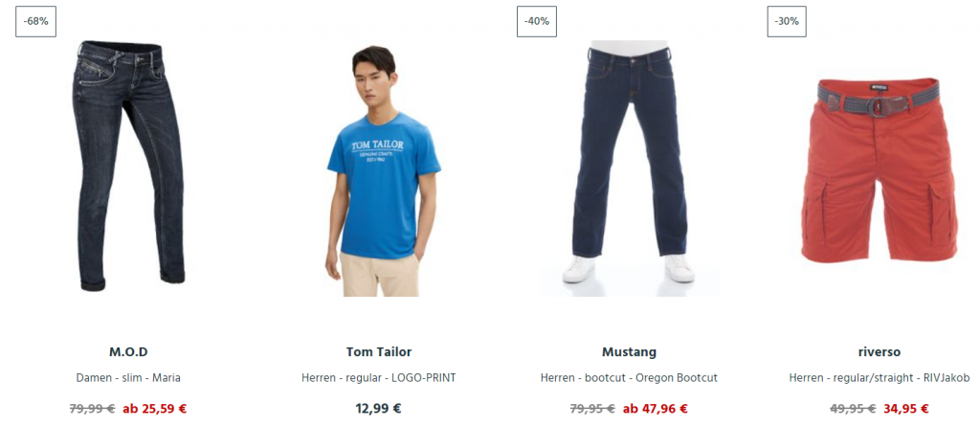980x426 pixels.
Task: Open the red riverso cargo shorts image
Action: pos(880,170)
